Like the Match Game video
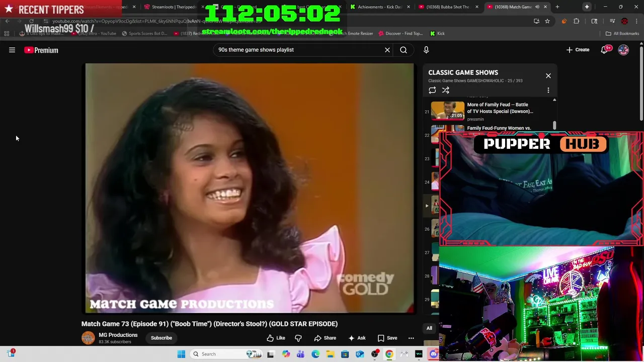The image size is (644, 362). [276, 338]
